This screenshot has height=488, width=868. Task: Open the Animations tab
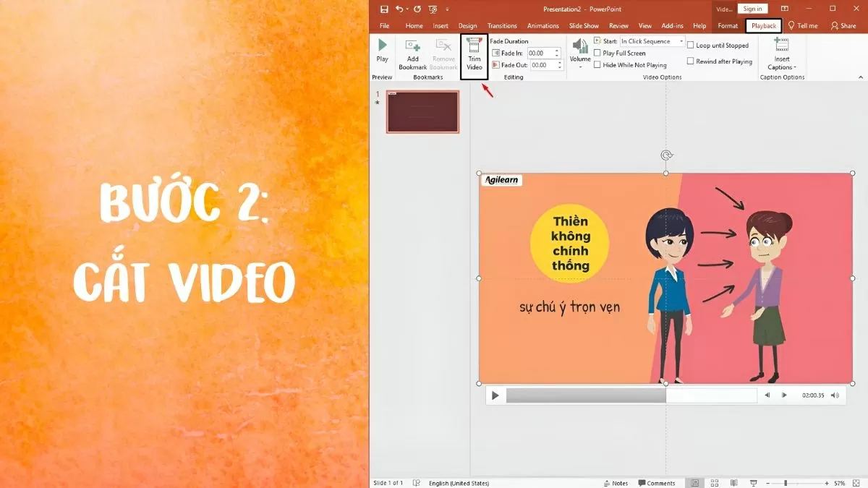[x=542, y=26]
